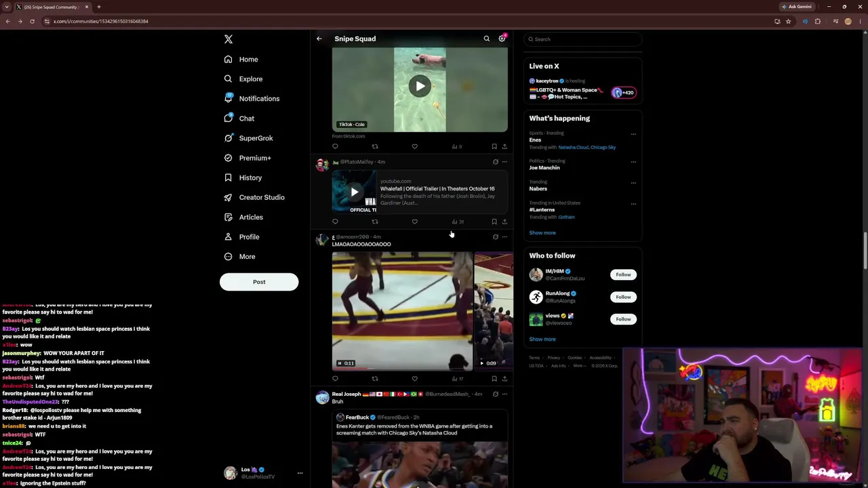
Task: Play the TikTok pig video
Action: pyautogui.click(x=420, y=86)
